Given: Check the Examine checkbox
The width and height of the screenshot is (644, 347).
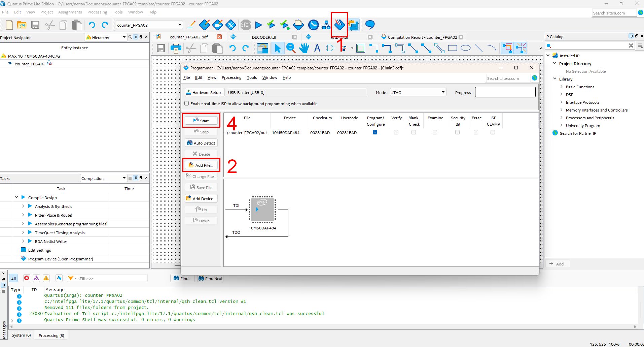Looking at the screenshot, I should coord(435,132).
